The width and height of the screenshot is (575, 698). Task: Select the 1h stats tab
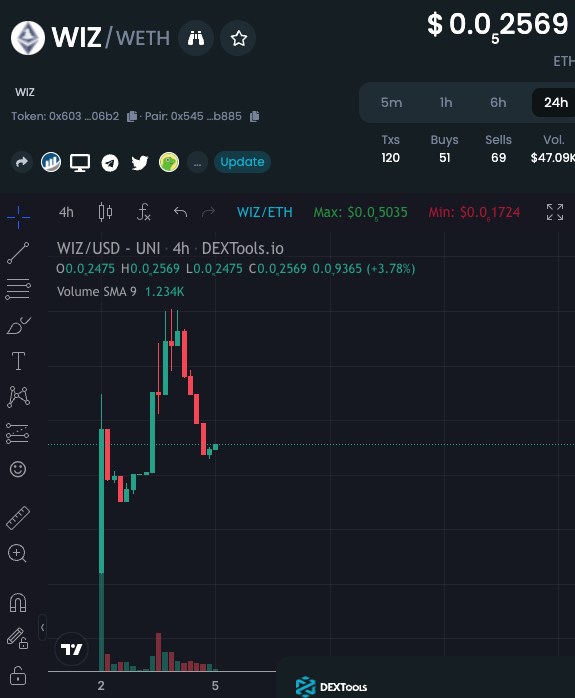[446, 102]
